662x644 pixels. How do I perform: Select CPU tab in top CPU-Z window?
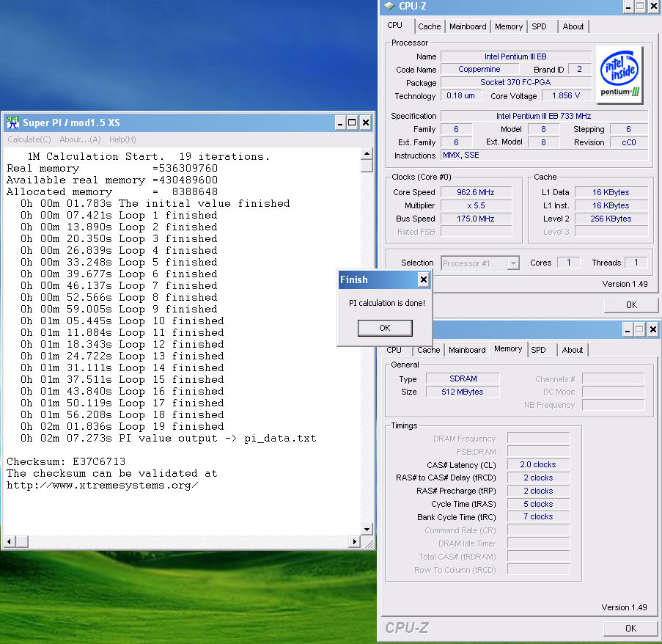tap(397, 26)
